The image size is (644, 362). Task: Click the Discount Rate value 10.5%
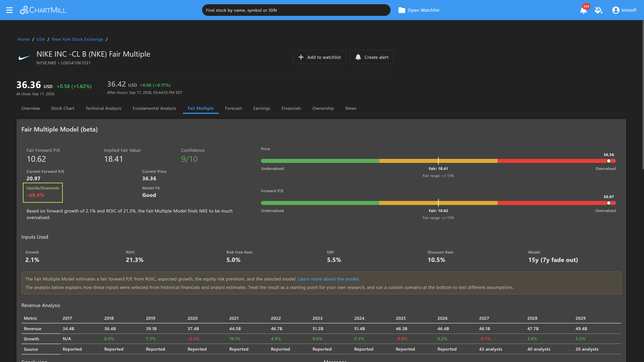pyautogui.click(x=436, y=260)
